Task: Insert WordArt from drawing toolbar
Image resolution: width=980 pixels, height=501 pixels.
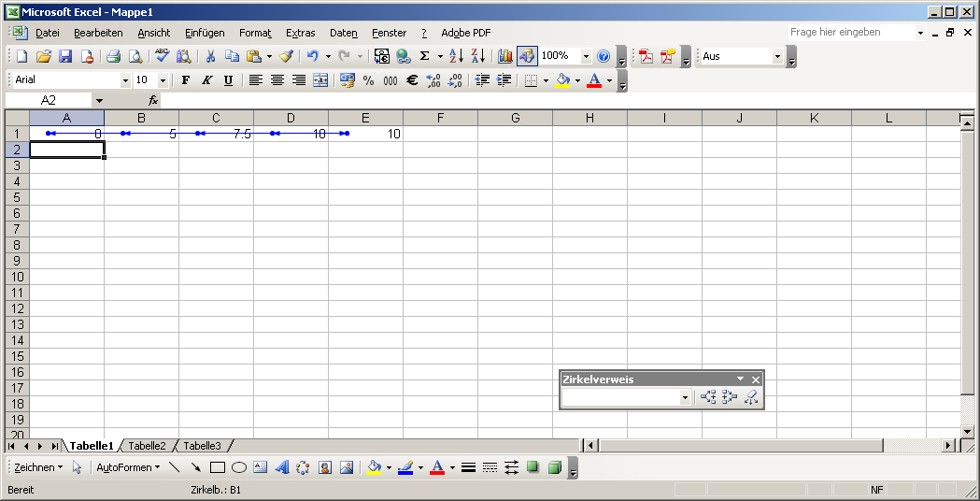Action: point(282,467)
